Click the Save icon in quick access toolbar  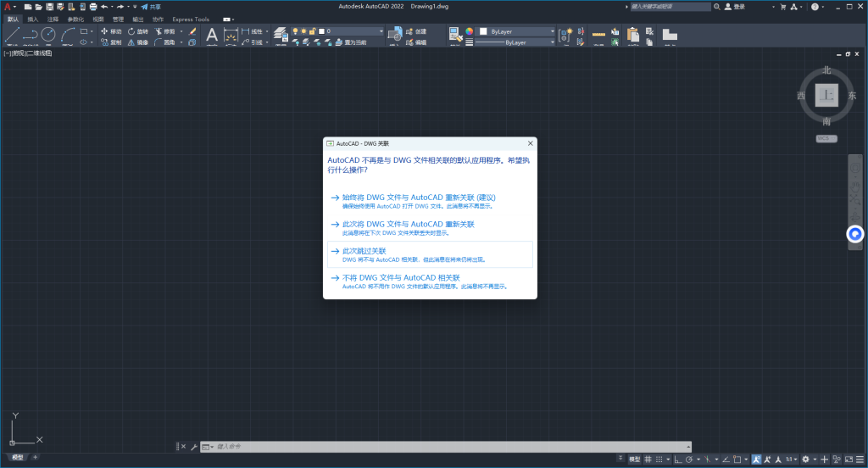pos(49,7)
